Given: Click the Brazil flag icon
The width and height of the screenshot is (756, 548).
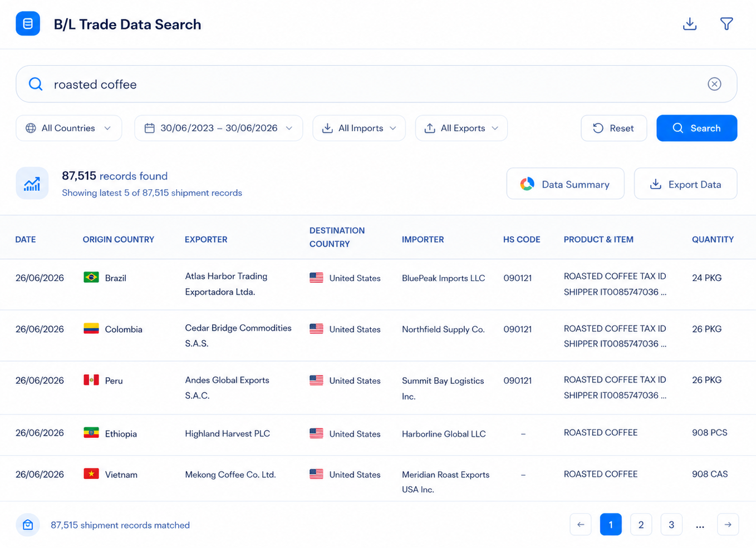Looking at the screenshot, I should (91, 277).
